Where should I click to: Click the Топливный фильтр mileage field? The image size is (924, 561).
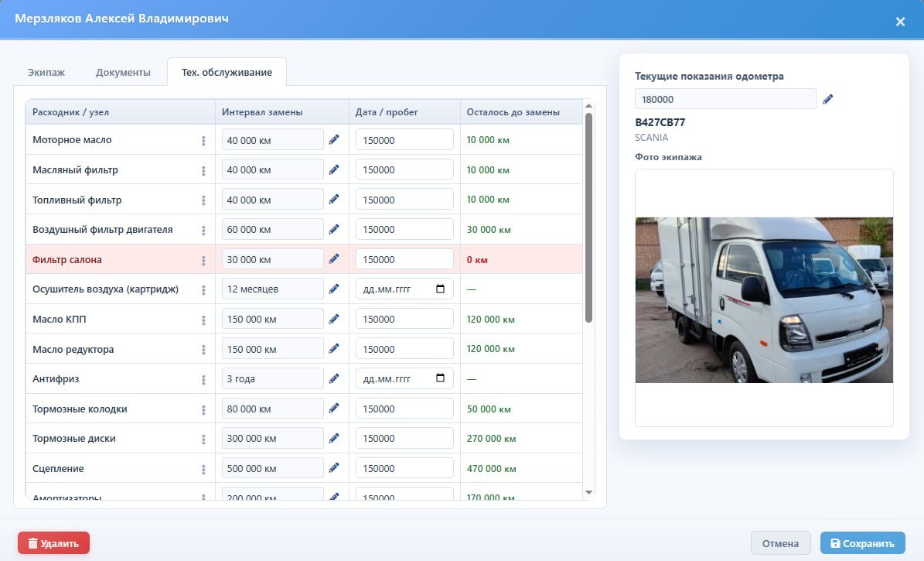click(404, 200)
